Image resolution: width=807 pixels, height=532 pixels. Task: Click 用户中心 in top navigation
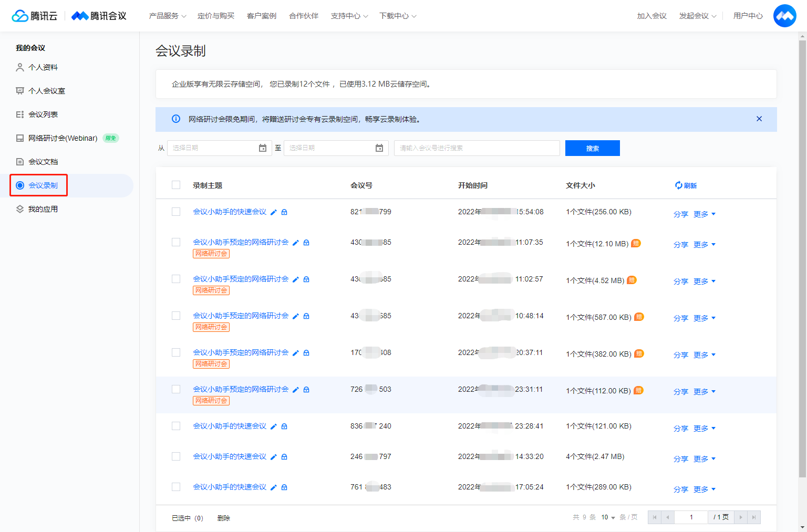[748, 16]
